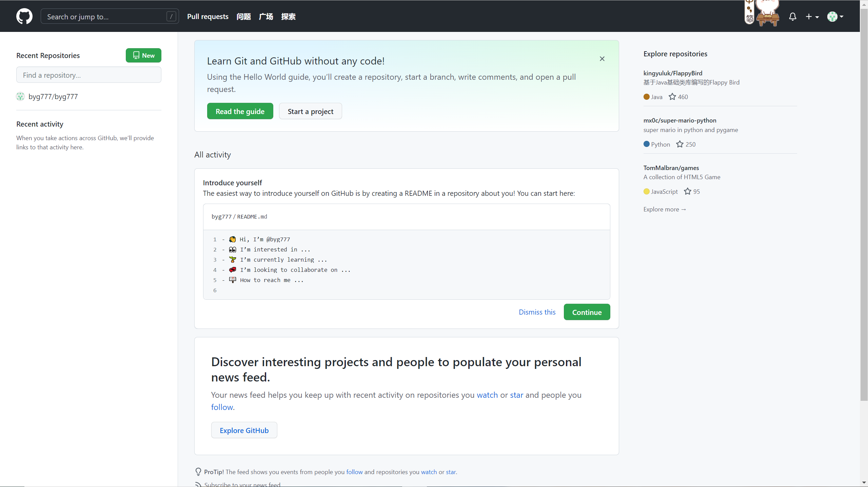The image size is (868, 487).
Task: Click the green Read the guide button
Action: tap(240, 111)
